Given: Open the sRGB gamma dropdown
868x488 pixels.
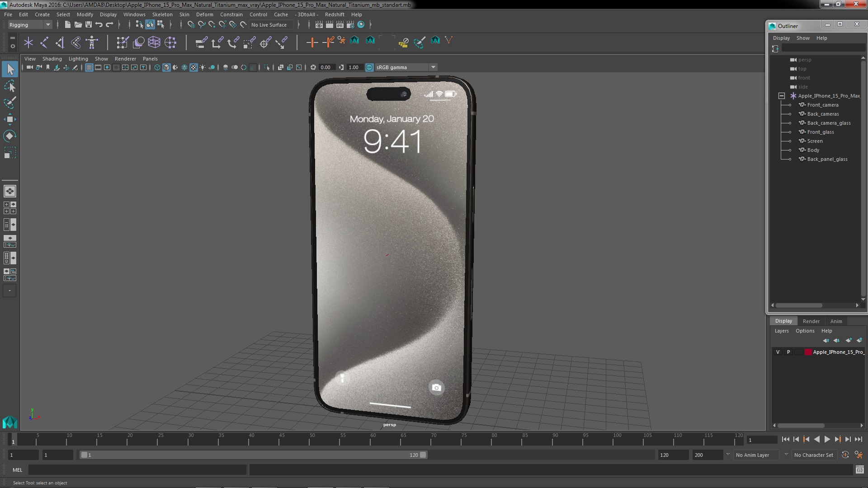Looking at the screenshot, I should (406, 67).
